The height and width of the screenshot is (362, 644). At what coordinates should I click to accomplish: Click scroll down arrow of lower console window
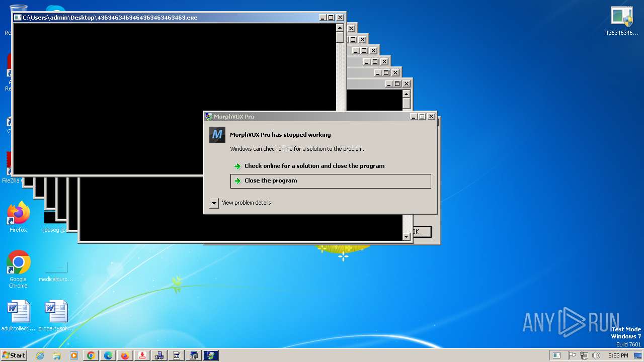(x=407, y=236)
